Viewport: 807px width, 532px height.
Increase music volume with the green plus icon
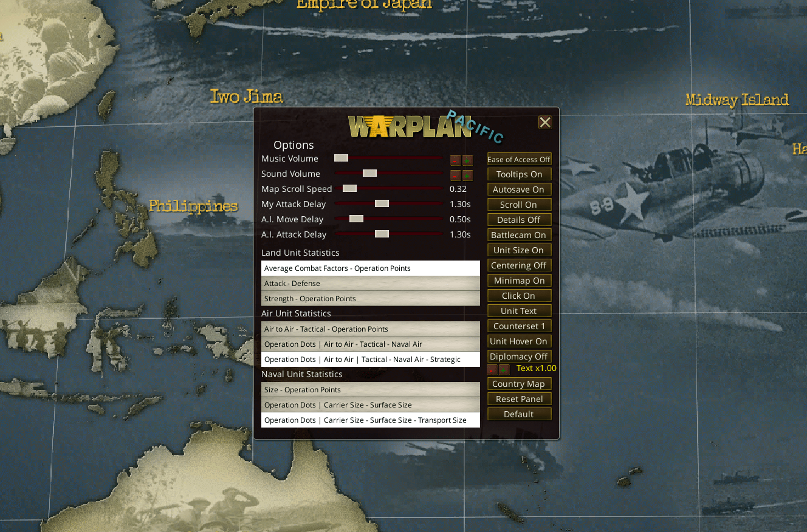pyautogui.click(x=467, y=160)
